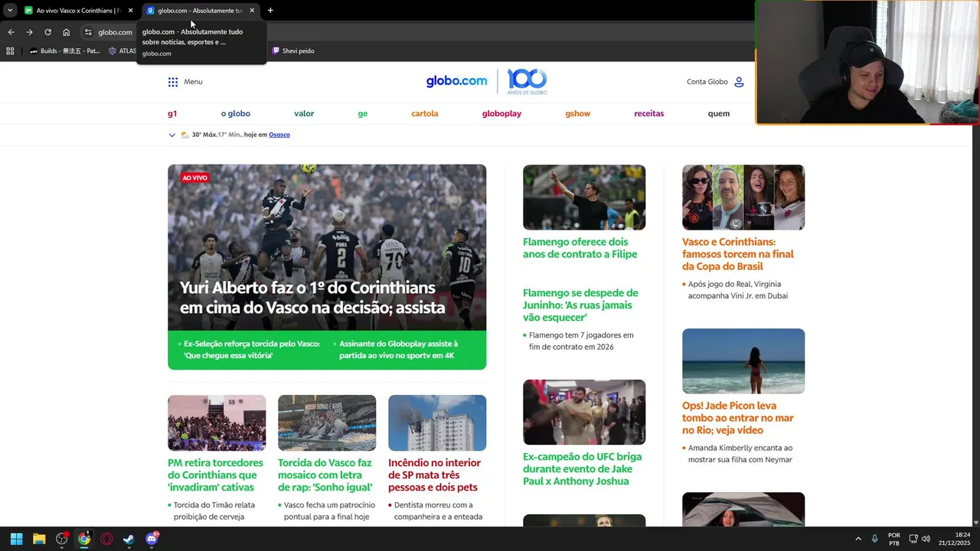Close the globo.com tab
Viewport: 980px width, 551px height.
[252, 11]
